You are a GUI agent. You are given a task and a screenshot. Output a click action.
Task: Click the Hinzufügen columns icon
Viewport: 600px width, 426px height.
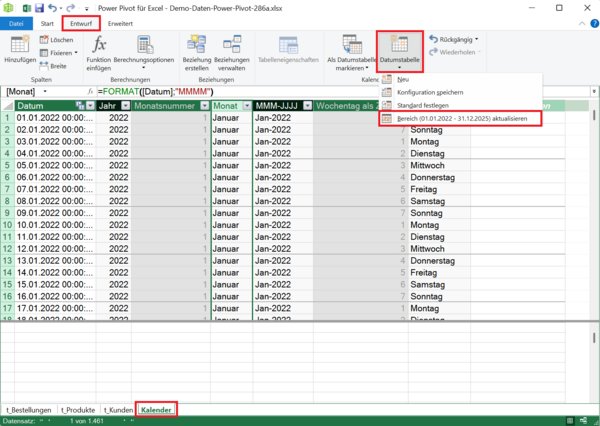point(20,46)
